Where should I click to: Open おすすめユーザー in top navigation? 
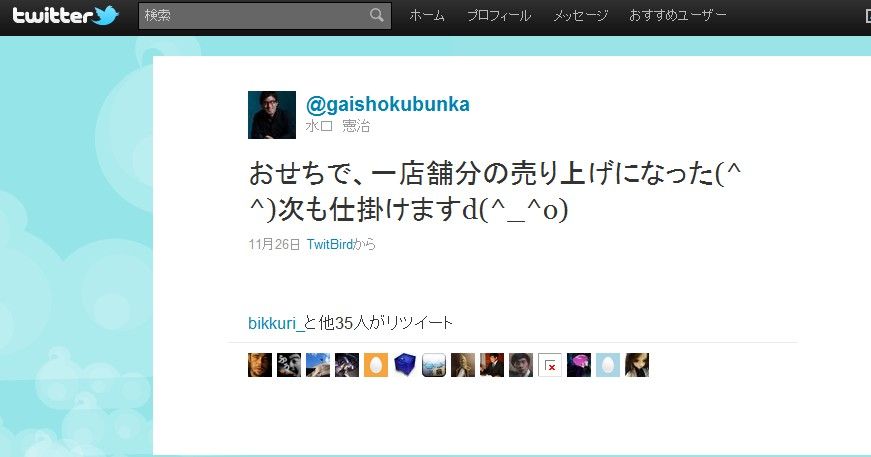coord(677,16)
